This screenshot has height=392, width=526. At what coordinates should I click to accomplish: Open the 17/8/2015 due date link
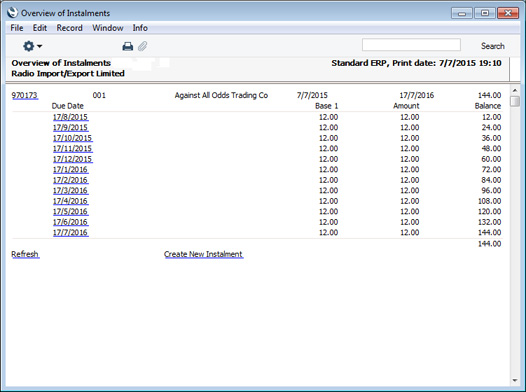(70, 117)
